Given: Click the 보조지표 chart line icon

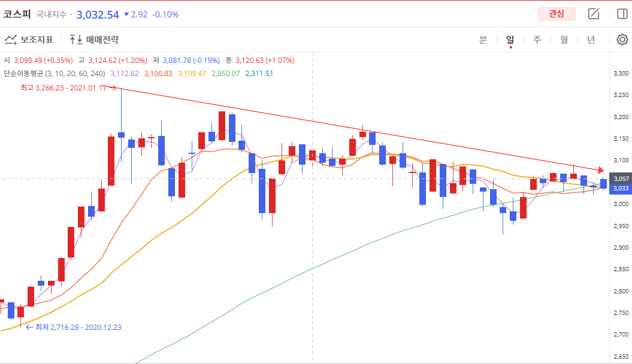Looking at the screenshot, I should [10, 40].
